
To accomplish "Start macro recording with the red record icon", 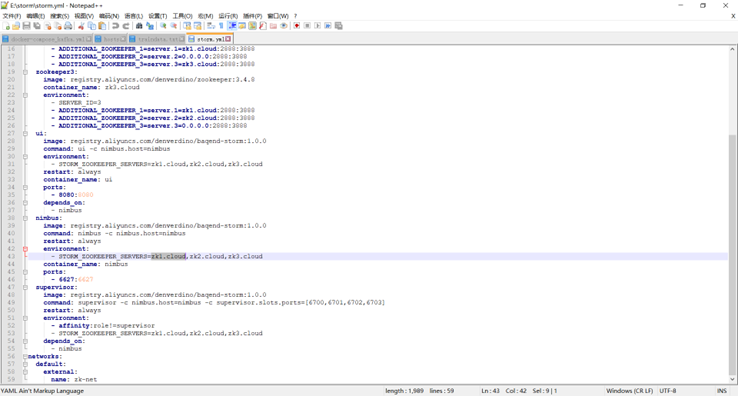I will coord(297,26).
